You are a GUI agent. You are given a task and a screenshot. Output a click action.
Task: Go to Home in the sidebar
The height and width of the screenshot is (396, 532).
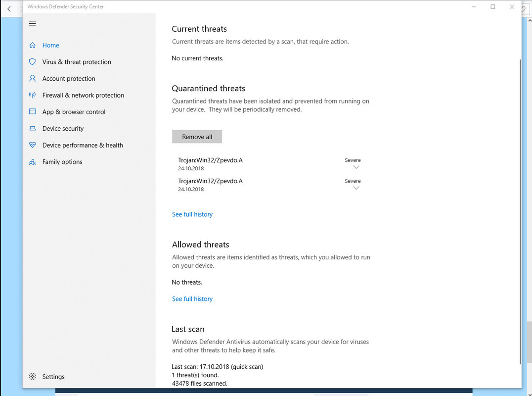pyautogui.click(x=50, y=45)
